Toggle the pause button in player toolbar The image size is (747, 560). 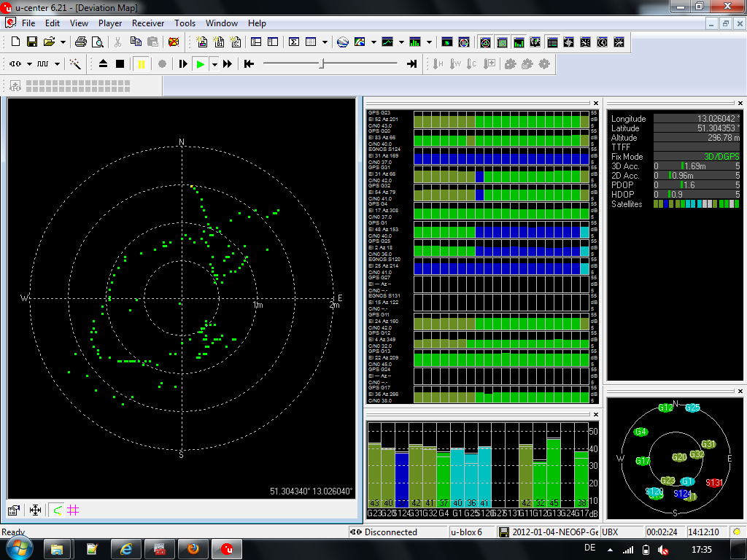tap(141, 64)
